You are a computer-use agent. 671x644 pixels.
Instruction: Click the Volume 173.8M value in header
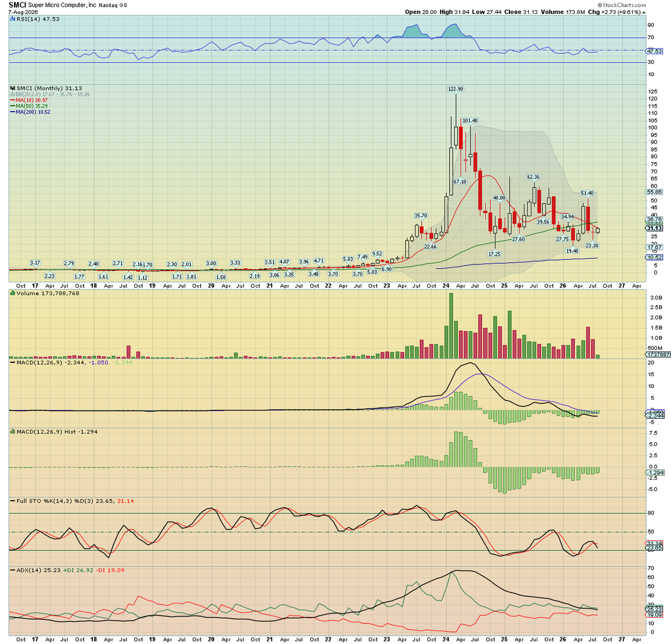pyautogui.click(x=564, y=12)
